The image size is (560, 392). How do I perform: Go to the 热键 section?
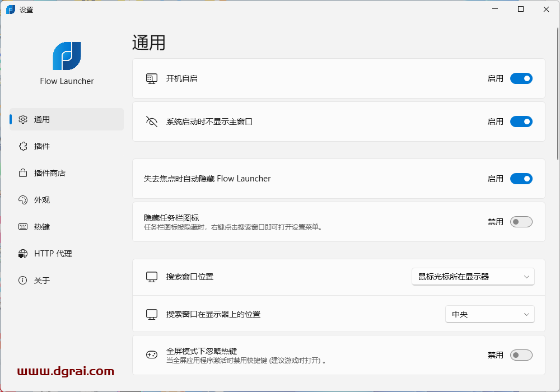[x=42, y=227]
